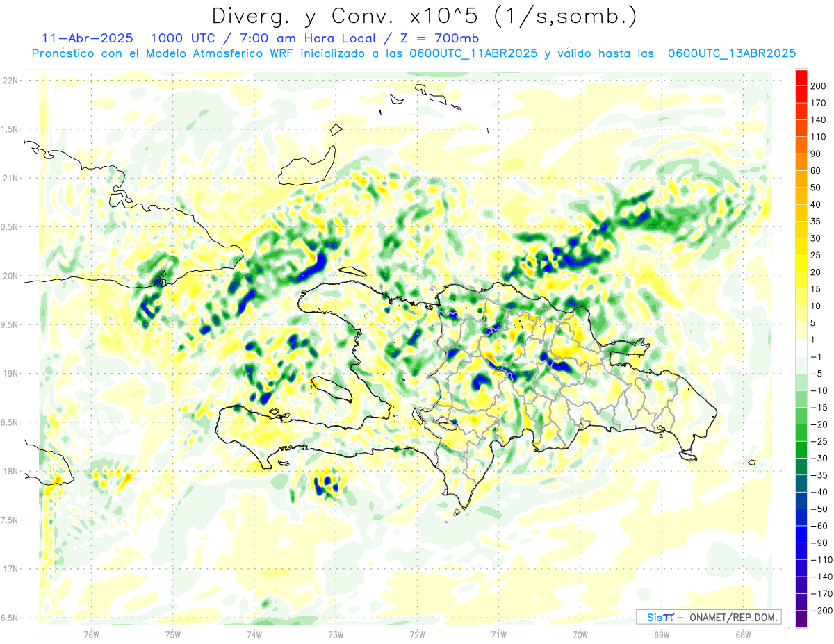Click the title "Diverg. y Conv. x10^5 (1/s,somb.)"
Screen dimensions: 834x644
423,16
